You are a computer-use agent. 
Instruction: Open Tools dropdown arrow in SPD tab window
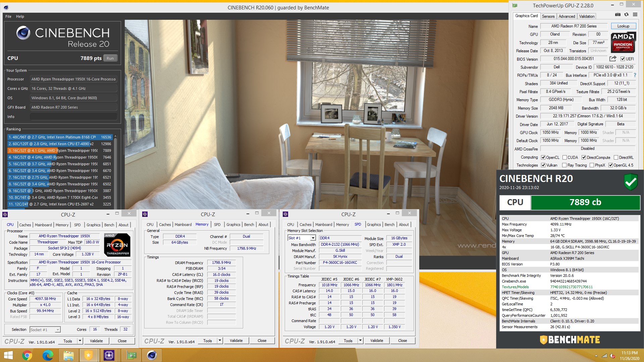click(360, 341)
